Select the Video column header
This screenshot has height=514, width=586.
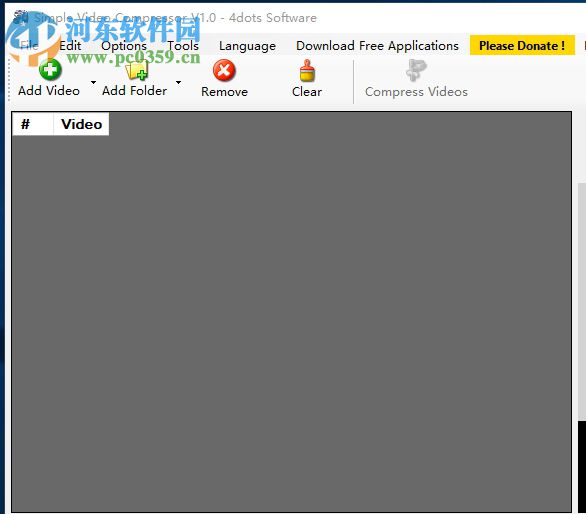[x=81, y=124]
